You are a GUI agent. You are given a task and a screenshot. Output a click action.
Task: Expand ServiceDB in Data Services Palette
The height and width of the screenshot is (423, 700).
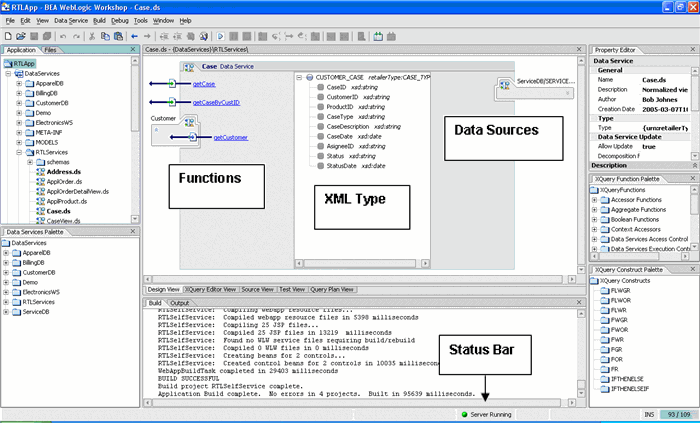point(6,312)
